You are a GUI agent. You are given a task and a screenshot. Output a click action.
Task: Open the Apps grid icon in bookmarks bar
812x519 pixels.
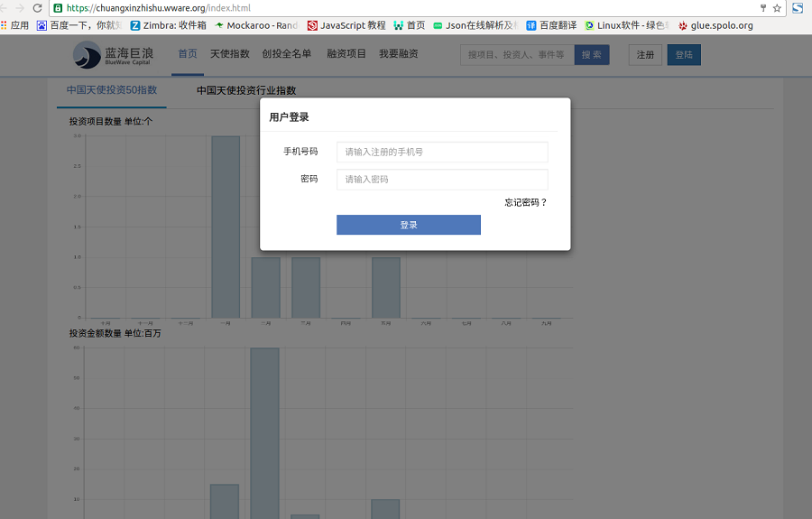click(x=5, y=25)
